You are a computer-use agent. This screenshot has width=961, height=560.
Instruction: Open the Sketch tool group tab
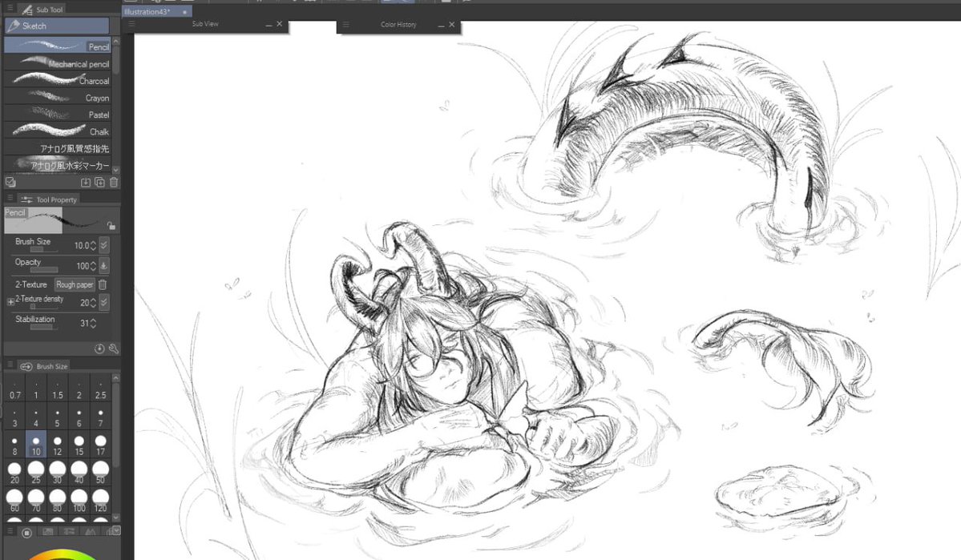coord(56,26)
